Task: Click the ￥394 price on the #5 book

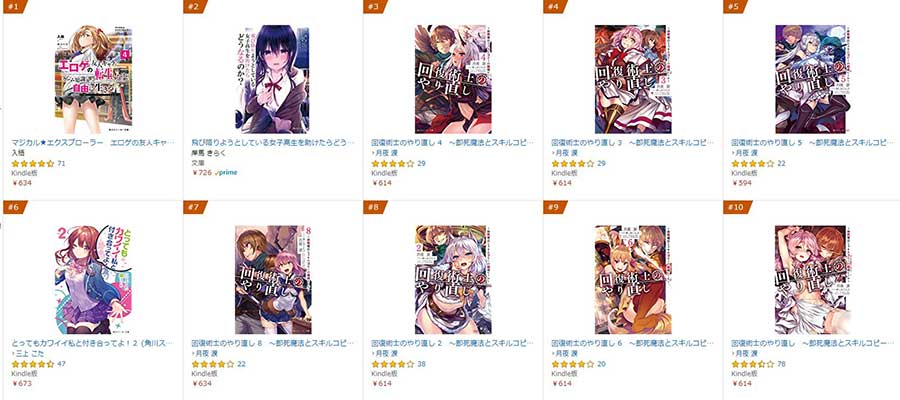Action: click(742, 183)
